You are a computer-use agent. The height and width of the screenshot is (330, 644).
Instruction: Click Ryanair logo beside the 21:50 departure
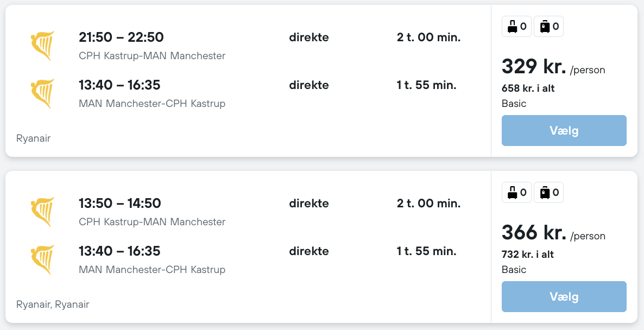42,46
